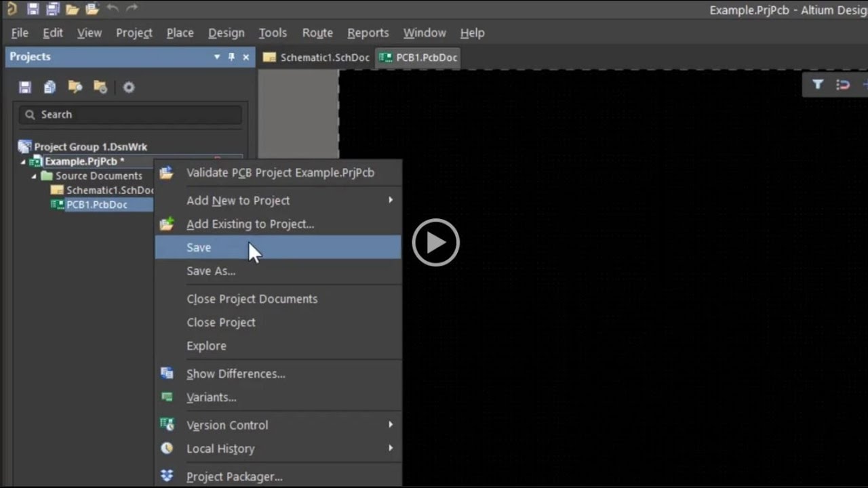Click the Open Document folder icon in title bar
Image resolution: width=868 pixels, height=488 pixels.
72,9
